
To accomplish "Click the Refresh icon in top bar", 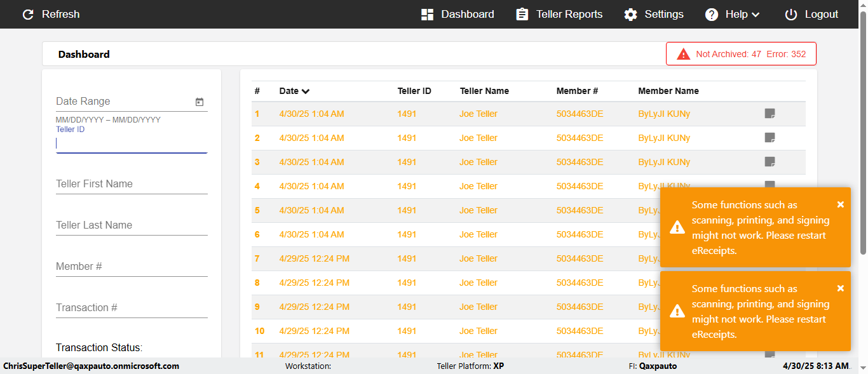I will 28,14.
